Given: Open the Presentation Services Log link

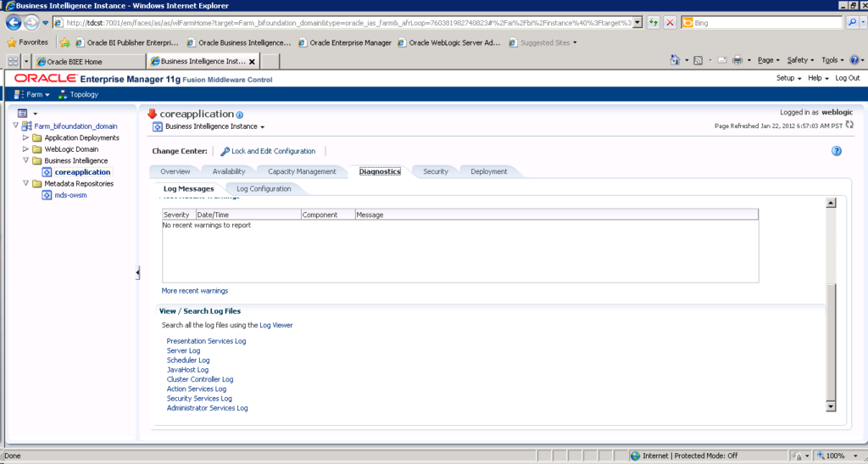Looking at the screenshot, I should pyautogui.click(x=206, y=341).
